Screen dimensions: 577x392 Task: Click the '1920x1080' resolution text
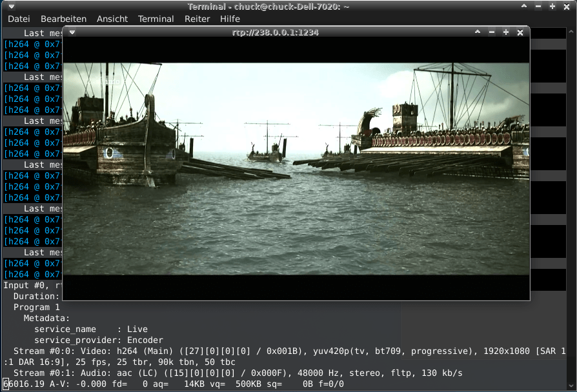[507, 351]
